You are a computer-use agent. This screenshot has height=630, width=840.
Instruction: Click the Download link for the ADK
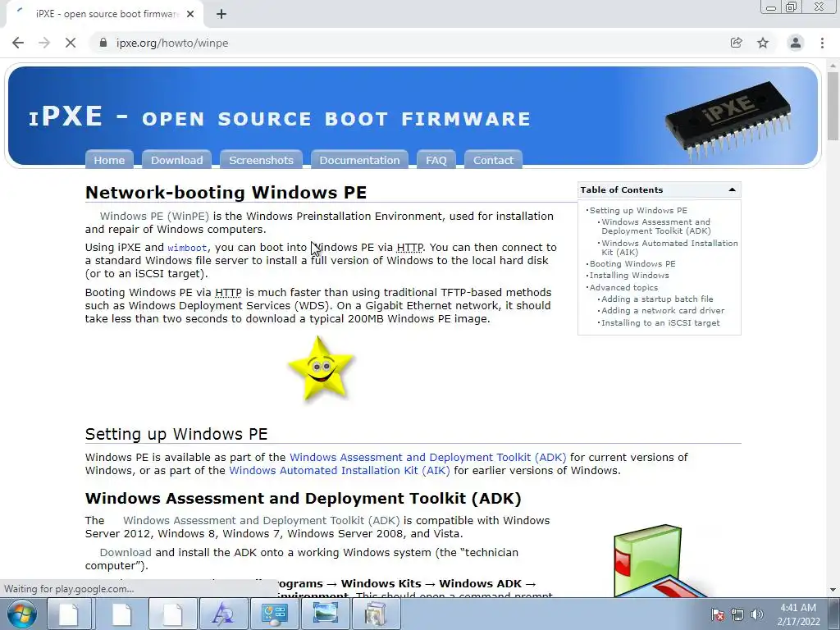click(126, 552)
